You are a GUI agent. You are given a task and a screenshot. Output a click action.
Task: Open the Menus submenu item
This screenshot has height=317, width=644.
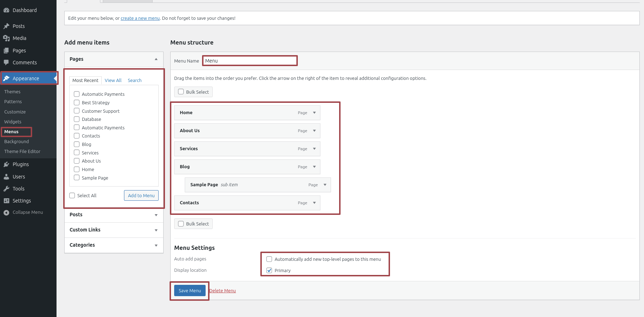point(11,131)
